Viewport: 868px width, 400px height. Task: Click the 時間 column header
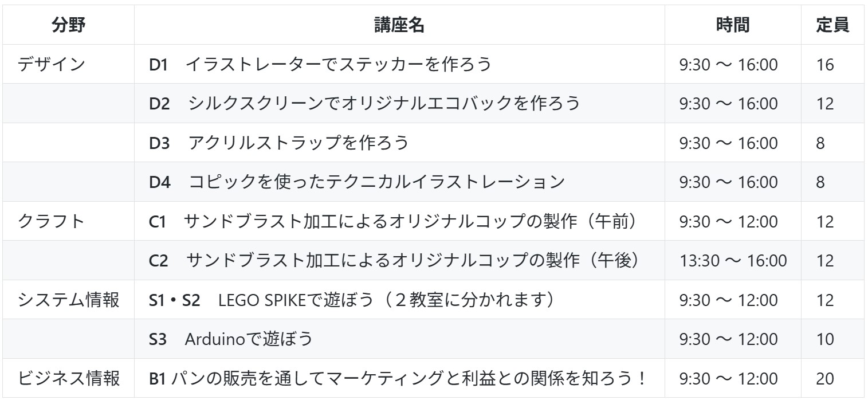pyautogui.click(x=733, y=25)
